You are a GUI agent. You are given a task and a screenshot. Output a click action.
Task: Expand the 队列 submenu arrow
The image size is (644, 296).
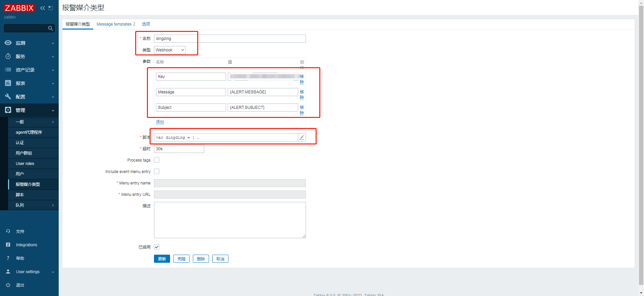[x=53, y=205]
